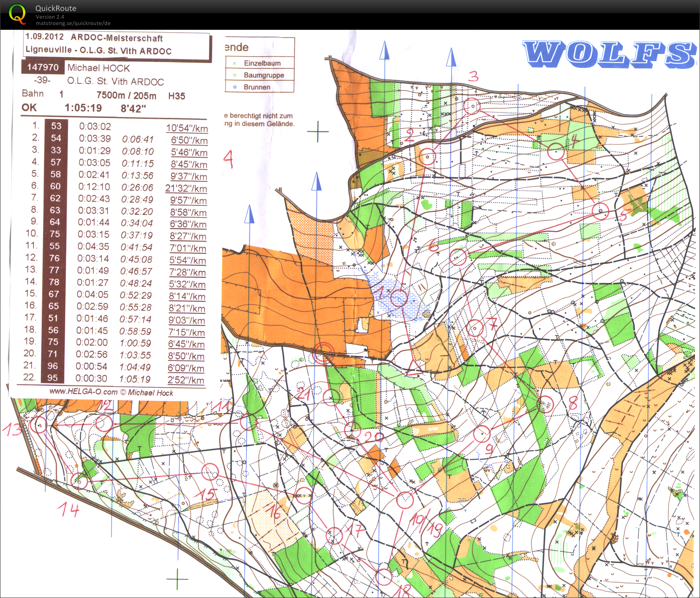The width and height of the screenshot is (700, 598).
Task: Click the control circle labelled 7
Action: click(475, 327)
